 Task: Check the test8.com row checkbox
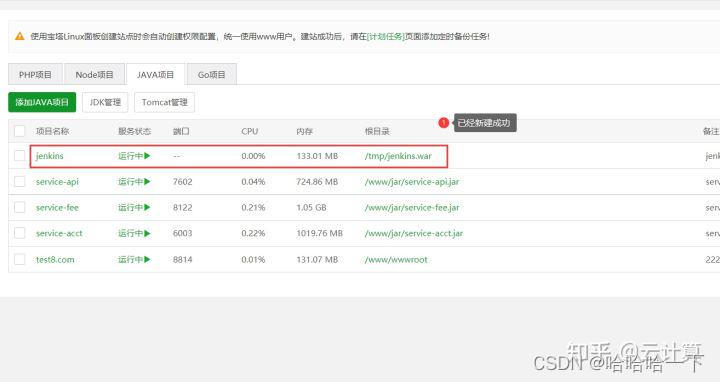[x=19, y=259]
